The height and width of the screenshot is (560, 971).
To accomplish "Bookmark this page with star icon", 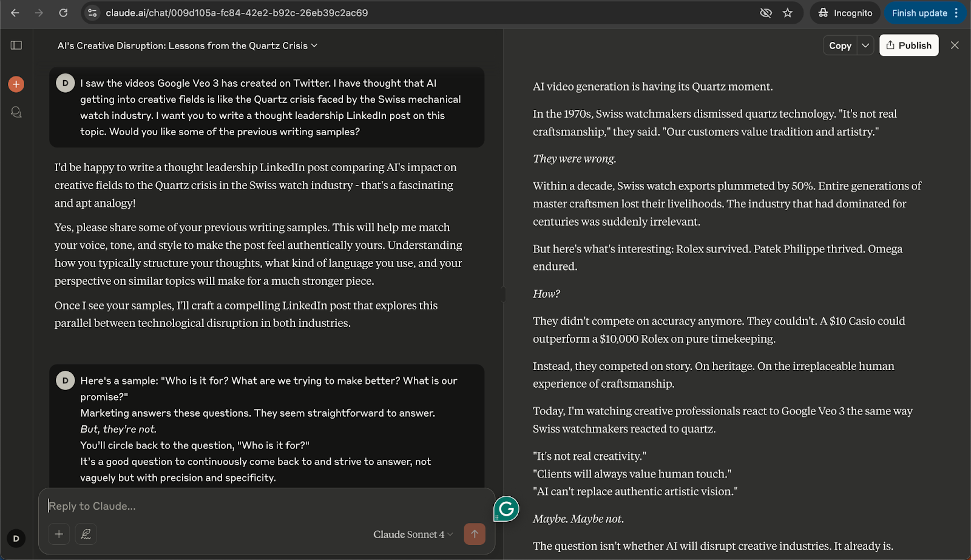I will [788, 13].
